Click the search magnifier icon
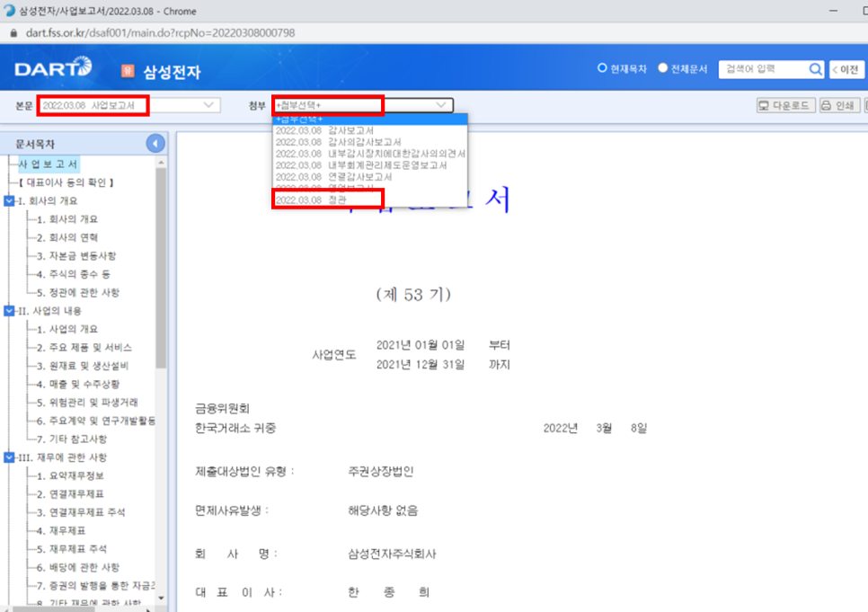Image resolution: width=868 pixels, height=612 pixels. click(815, 69)
